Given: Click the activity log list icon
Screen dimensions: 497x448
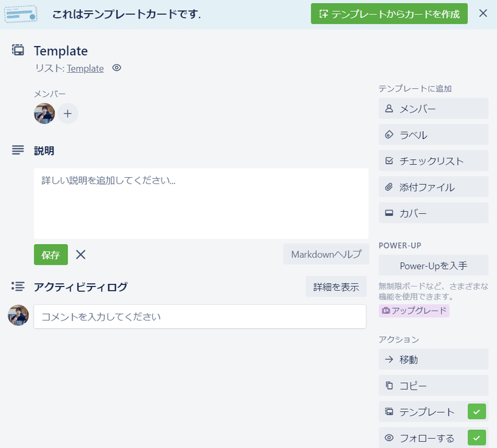Looking at the screenshot, I should point(18,286).
